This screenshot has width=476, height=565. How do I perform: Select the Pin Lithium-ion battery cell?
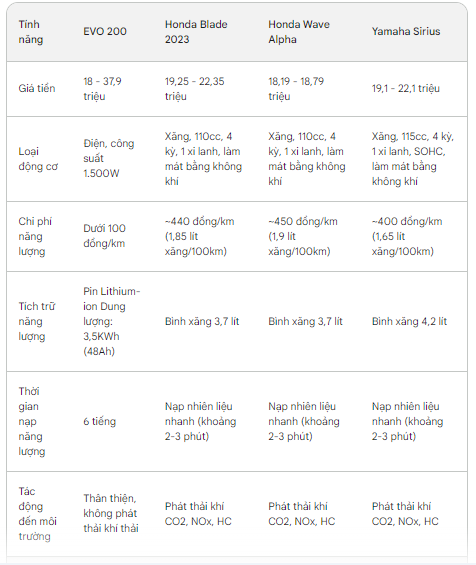coord(112,321)
